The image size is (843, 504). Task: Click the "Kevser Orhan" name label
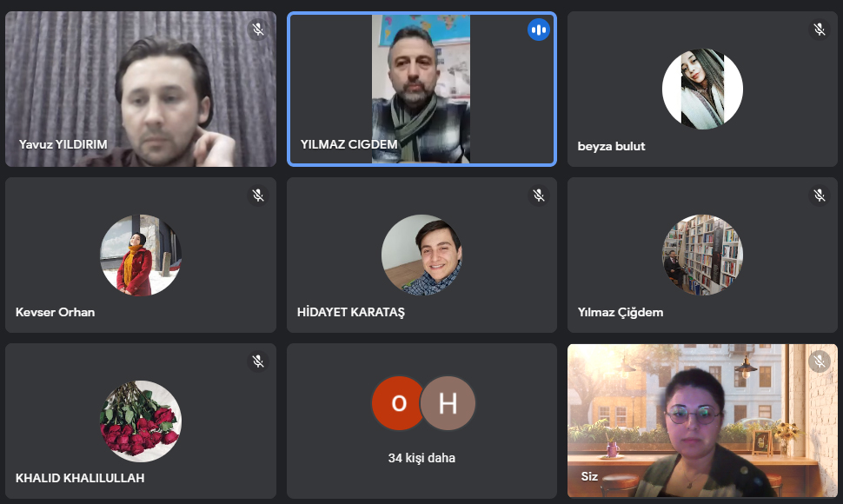pyautogui.click(x=55, y=312)
